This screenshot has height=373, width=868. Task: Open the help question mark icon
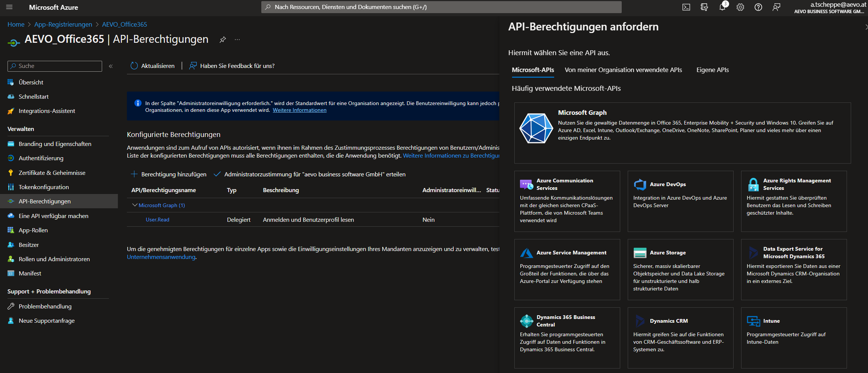tap(758, 7)
